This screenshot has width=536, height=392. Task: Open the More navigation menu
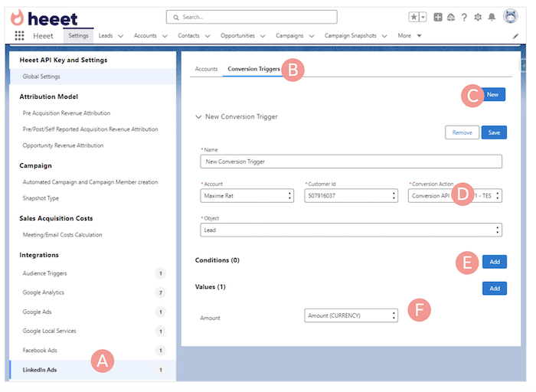(x=409, y=35)
